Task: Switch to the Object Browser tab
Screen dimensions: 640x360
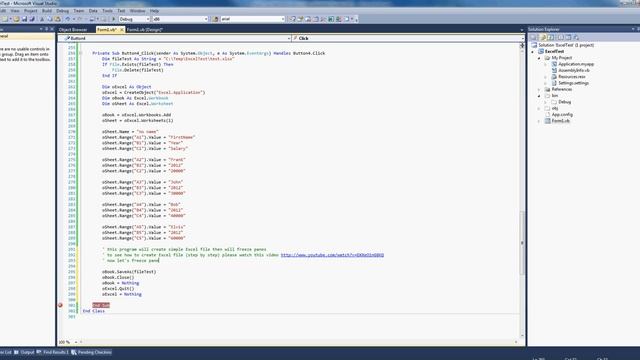Action: point(73,29)
